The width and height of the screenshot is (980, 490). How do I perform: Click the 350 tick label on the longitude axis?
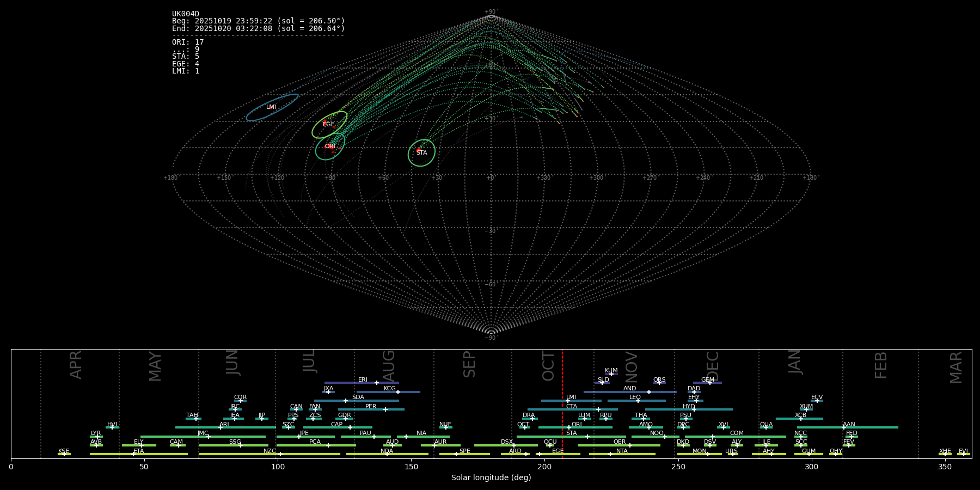(x=945, y=467)
